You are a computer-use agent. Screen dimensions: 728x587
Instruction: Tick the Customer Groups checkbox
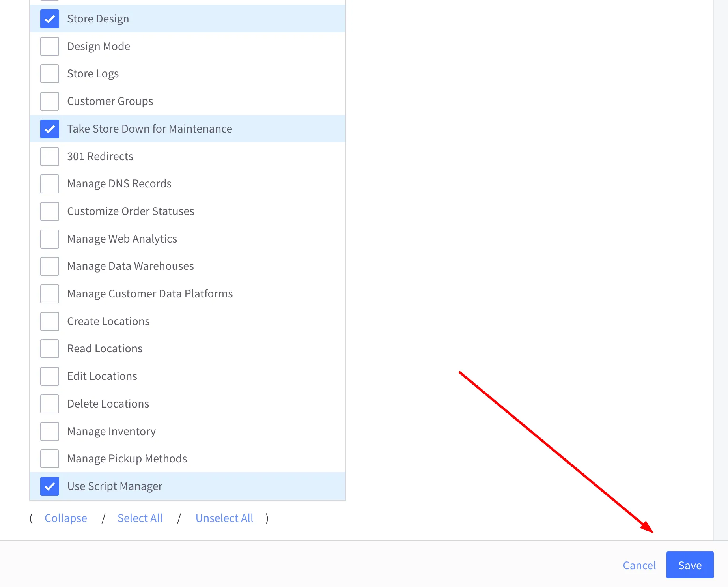click(x=50, y=101)
